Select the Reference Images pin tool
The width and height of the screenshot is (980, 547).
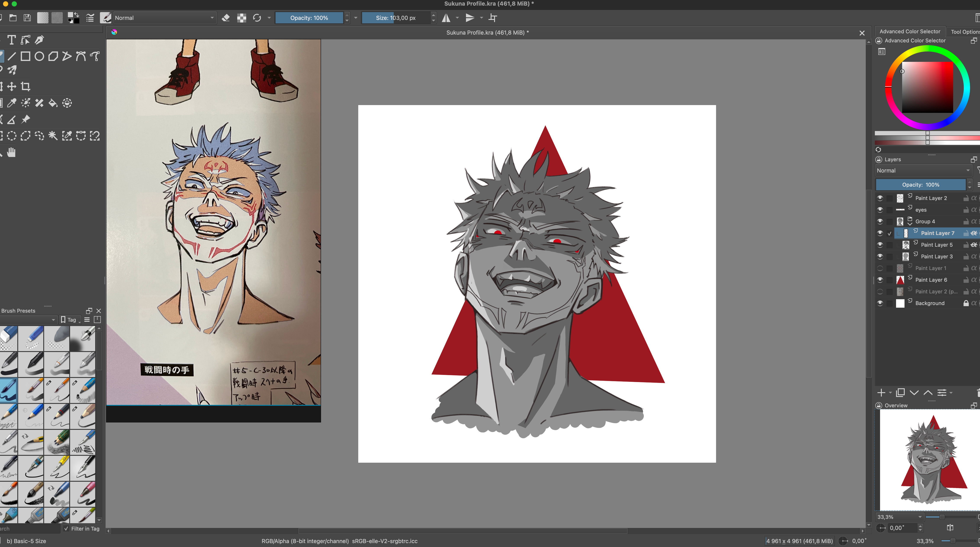click(26, 119)
